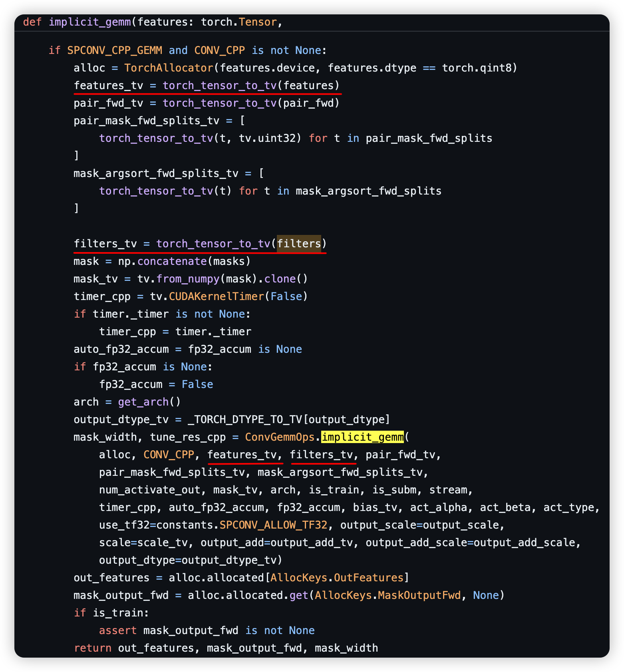Screen dimensions: 624x672
Task: Click underlined 'features_tv' in the call arguments
Action: tap(242, 455)
